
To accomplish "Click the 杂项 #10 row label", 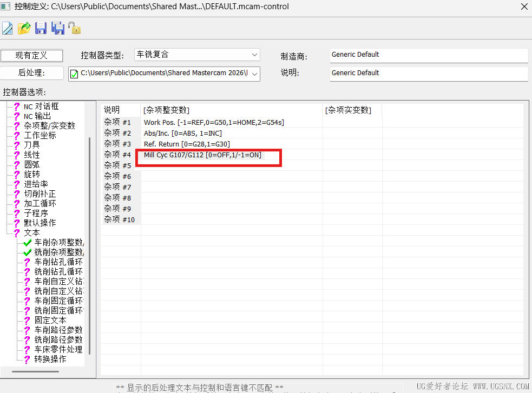I will click(x=120, y=219).
